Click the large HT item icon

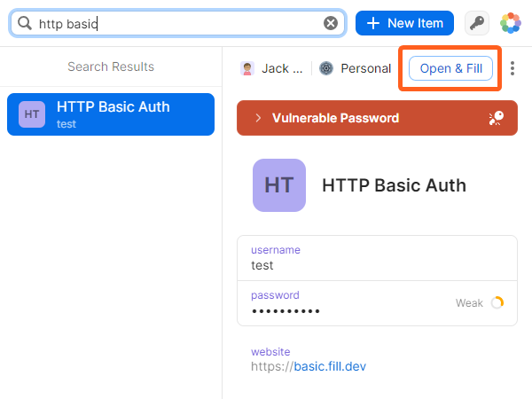click(279, 185)
